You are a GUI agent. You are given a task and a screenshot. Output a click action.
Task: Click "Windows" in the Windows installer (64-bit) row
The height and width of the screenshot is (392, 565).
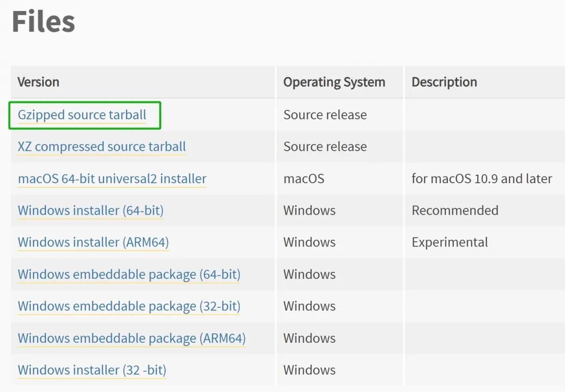[310, 210]
